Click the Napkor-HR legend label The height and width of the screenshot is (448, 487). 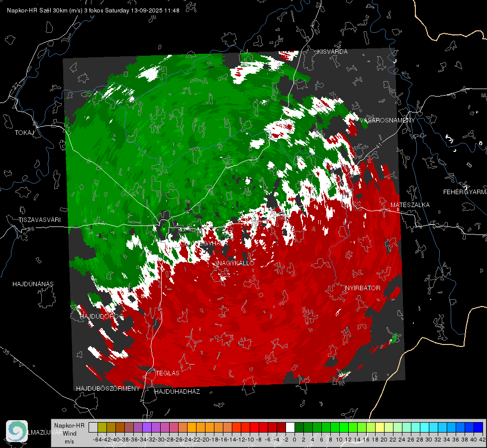click(x=69, y=426)
